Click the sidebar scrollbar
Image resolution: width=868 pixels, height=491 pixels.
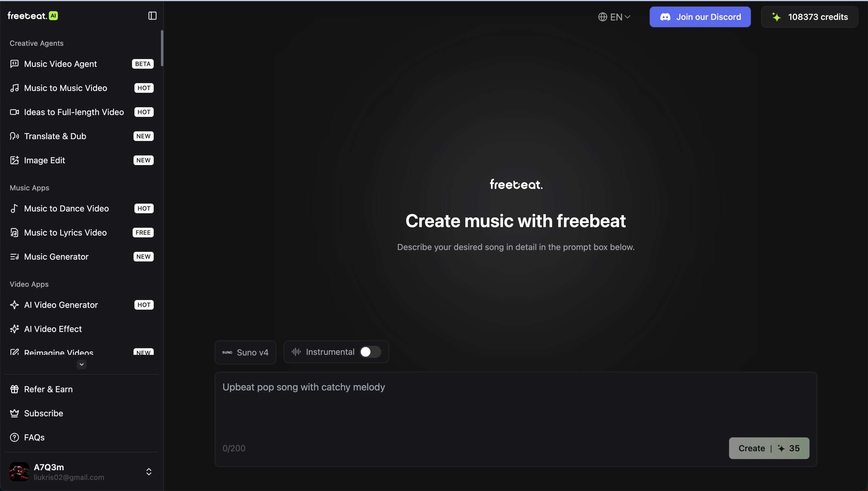[162, 48]
